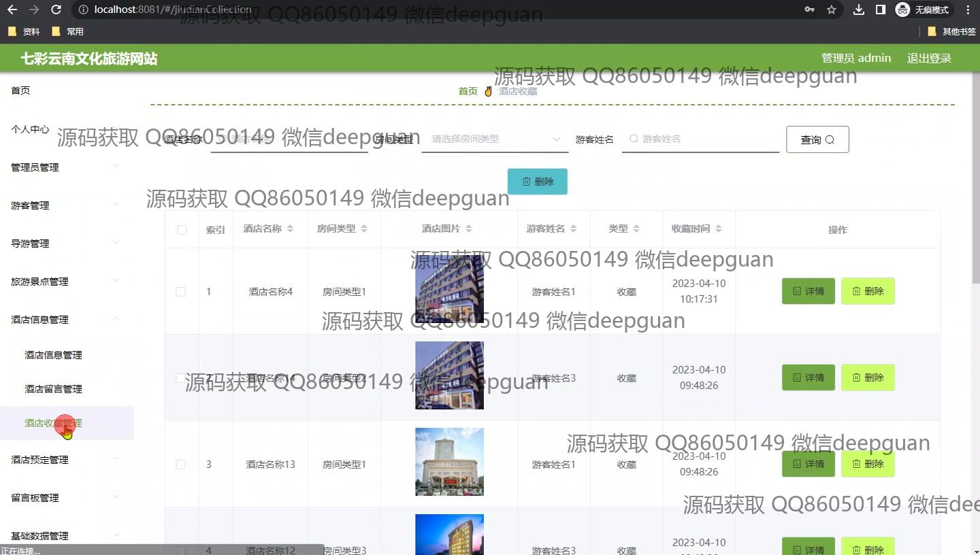Check row 1 酒店名称4 checkbox

180,292
